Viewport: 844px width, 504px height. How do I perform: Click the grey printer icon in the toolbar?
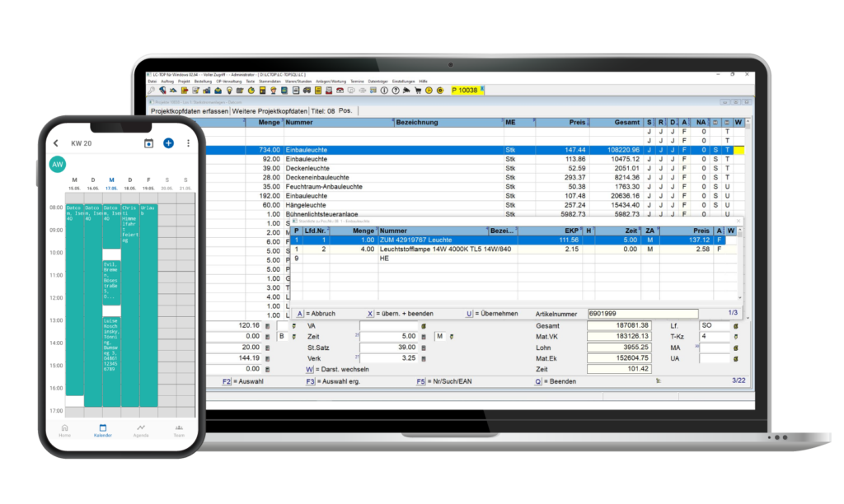(363, 91)
